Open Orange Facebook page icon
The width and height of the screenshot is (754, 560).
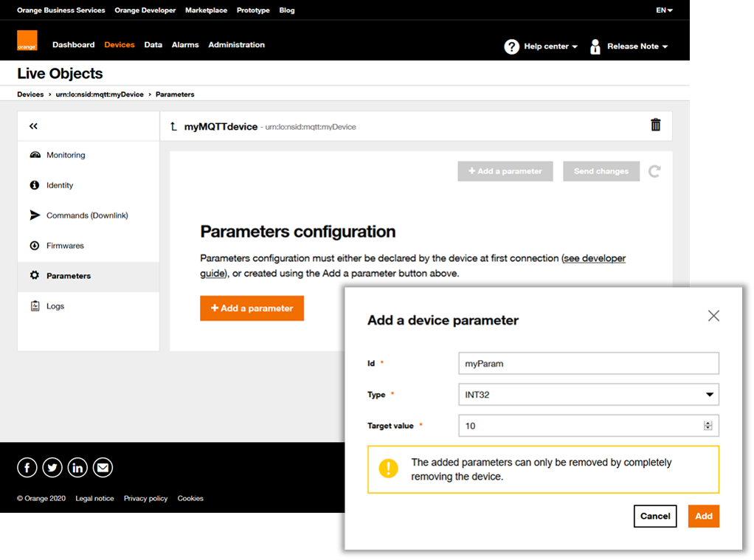[27, 468]
